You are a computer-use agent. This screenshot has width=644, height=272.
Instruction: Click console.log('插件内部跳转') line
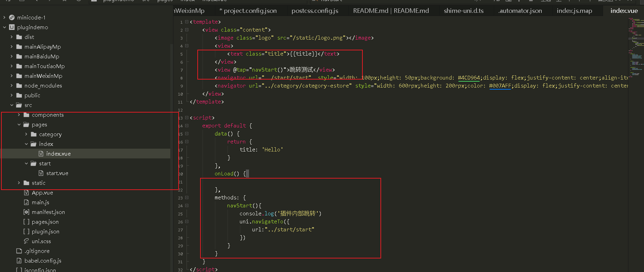tap(281, 214)
